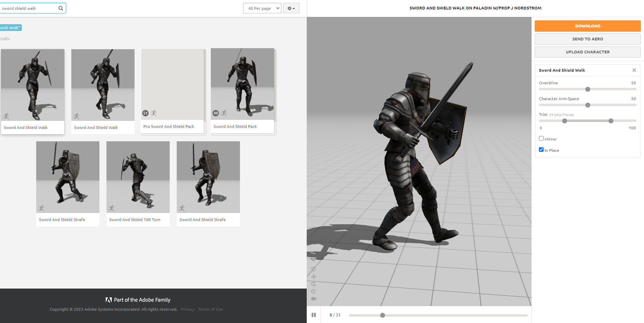This screenshot has width=644, height=323.
Task: Click the camera rotation reset icon in viewer sidebar
Action: click(x=313, y=269)
